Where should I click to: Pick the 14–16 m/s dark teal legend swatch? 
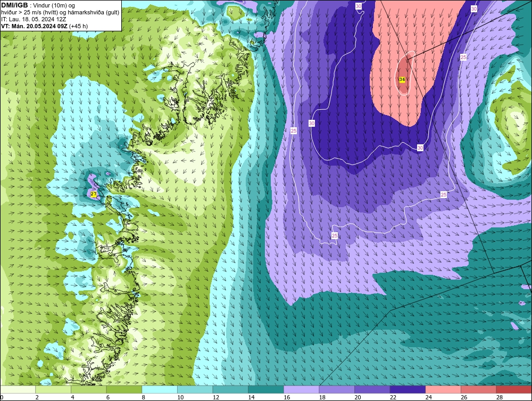pos(265,389)
